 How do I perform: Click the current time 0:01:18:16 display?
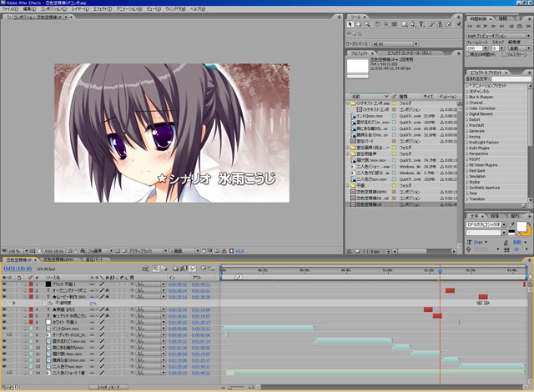[18, 269]
